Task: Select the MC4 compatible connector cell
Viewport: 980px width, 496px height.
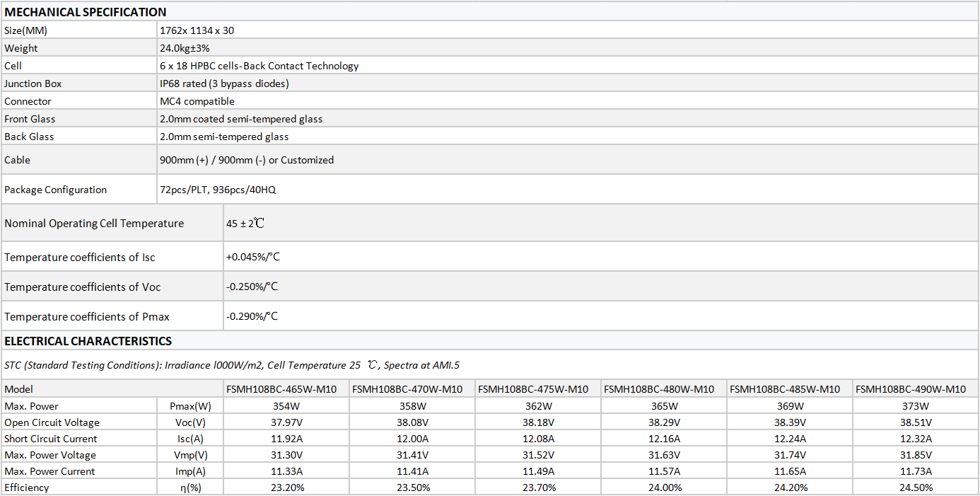Action: pyautogui.click(x=197, y=101)
